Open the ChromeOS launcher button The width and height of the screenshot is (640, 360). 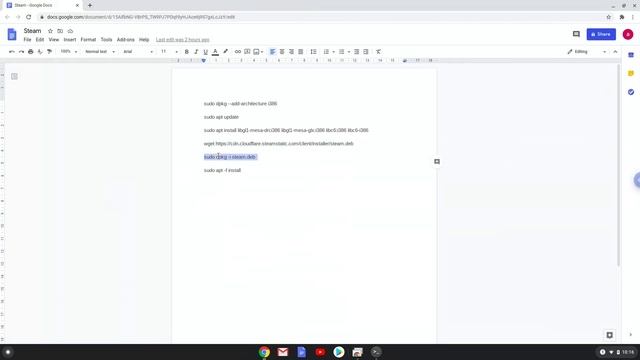pos(8,352)
